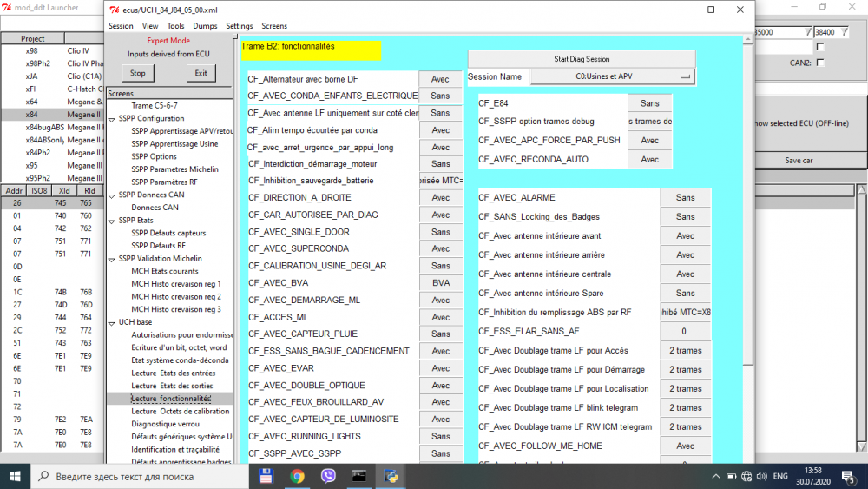
Task: Collapse the UCH base tree node
Action: [x=112, y=323]
